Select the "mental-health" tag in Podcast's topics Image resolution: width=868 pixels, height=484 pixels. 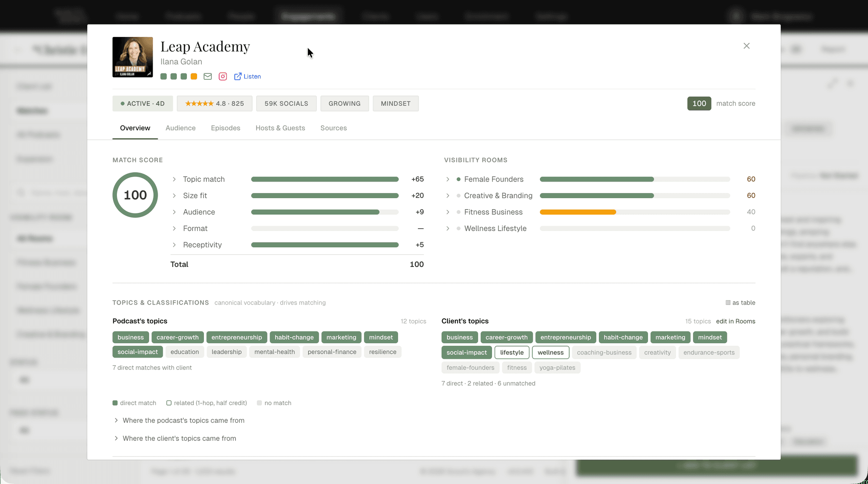[x=275, y=352]
